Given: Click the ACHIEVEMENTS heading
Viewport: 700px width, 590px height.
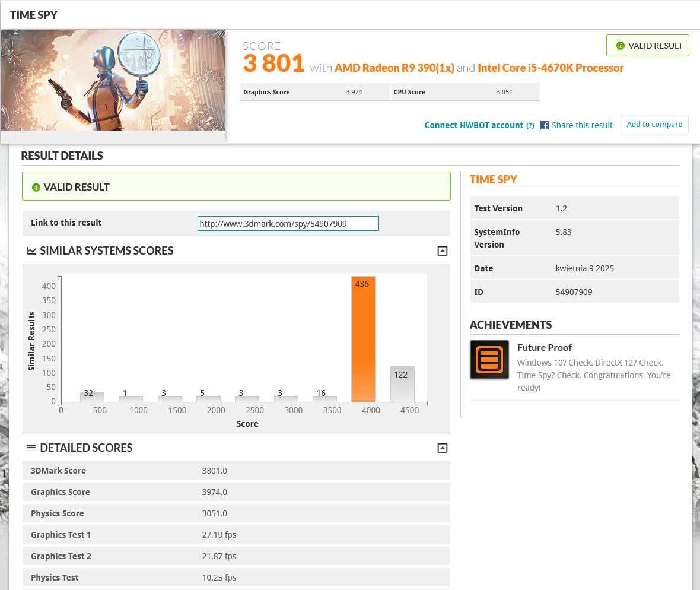Looking at the screenshot, I should click(510, 325).
